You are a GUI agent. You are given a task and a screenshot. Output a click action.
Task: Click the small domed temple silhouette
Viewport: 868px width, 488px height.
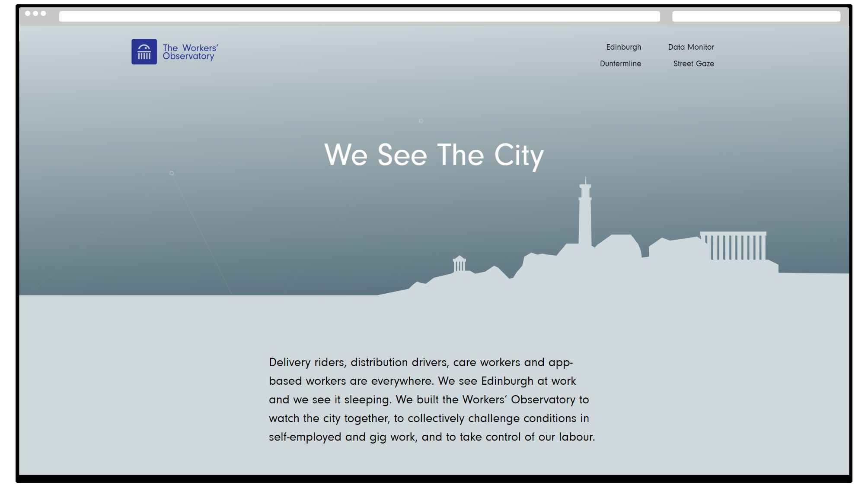[x=459, y=263]
